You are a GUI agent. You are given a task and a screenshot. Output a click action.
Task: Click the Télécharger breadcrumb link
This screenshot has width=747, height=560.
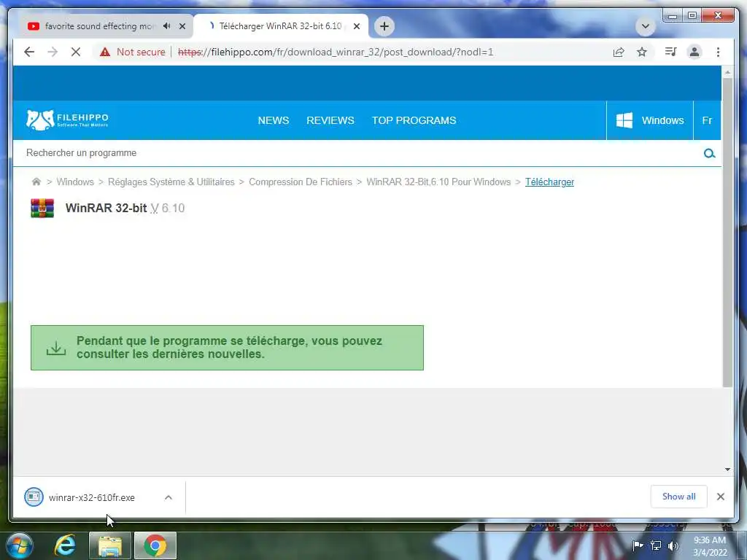point(549,182)
